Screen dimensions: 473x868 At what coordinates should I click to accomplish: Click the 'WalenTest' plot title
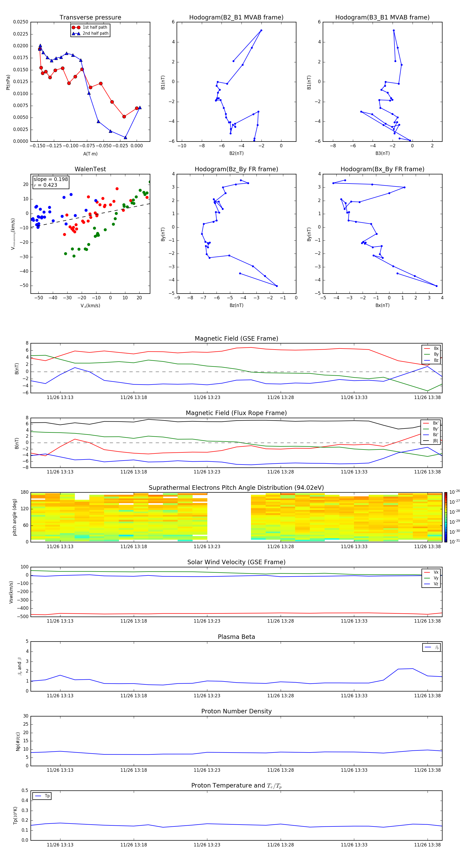point(90,169)
